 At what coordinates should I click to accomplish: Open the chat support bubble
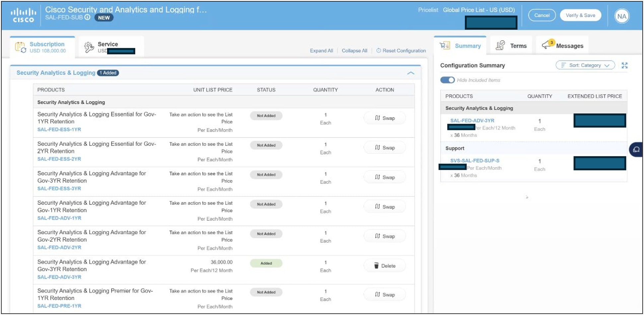coord(636,149)
